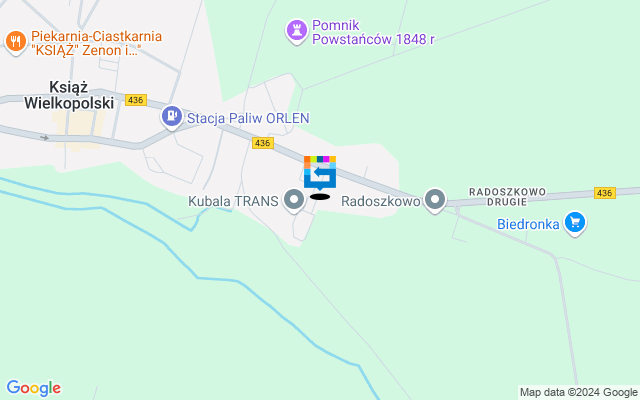This screenshot has height=400, width=640.
Task: Click the Piekarnia-Ciastkarnia restaurant pin icon
Action: (16, 42)
